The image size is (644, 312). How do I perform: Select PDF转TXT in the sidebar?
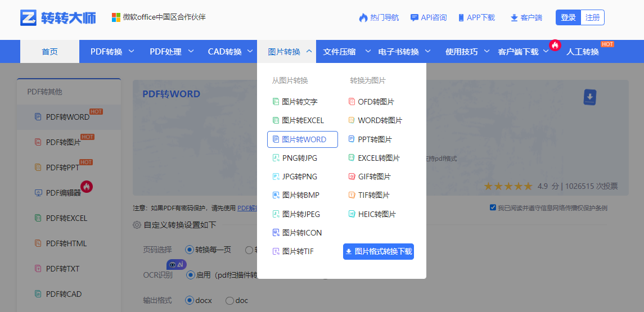(x=69, y=269)
